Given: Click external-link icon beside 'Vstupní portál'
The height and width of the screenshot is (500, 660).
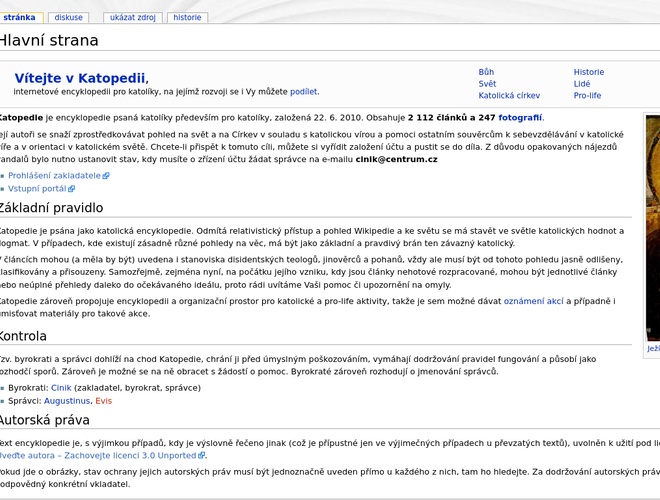Looking at the screenshot, I should coord(73,189).
